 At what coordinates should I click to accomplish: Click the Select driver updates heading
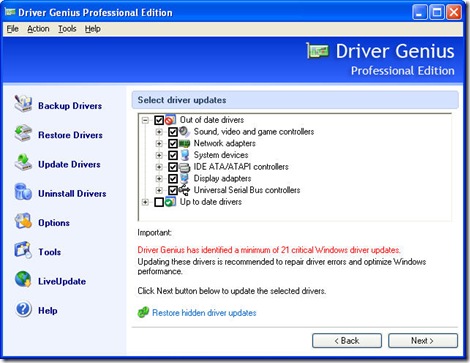pyautogui.click(x=182, y=100)
